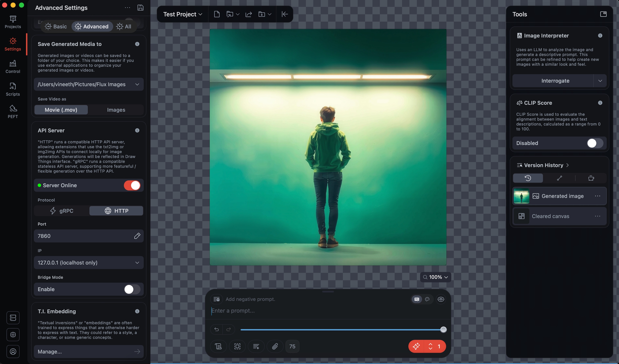
Task: Expand the 100% zoom level dropdown
Action: [436, 277]
